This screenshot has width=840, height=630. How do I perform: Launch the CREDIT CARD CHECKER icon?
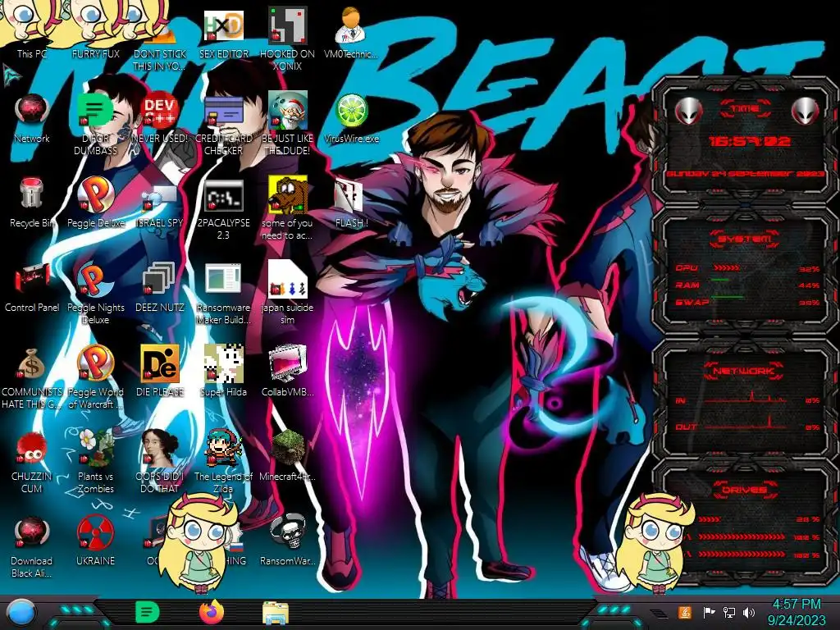click(x=224, y=123)
